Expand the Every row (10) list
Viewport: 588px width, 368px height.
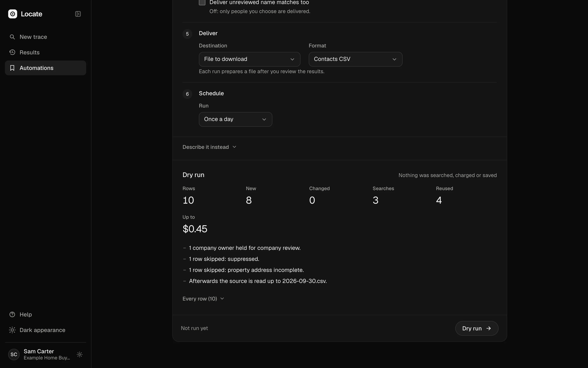coord(203,299)
